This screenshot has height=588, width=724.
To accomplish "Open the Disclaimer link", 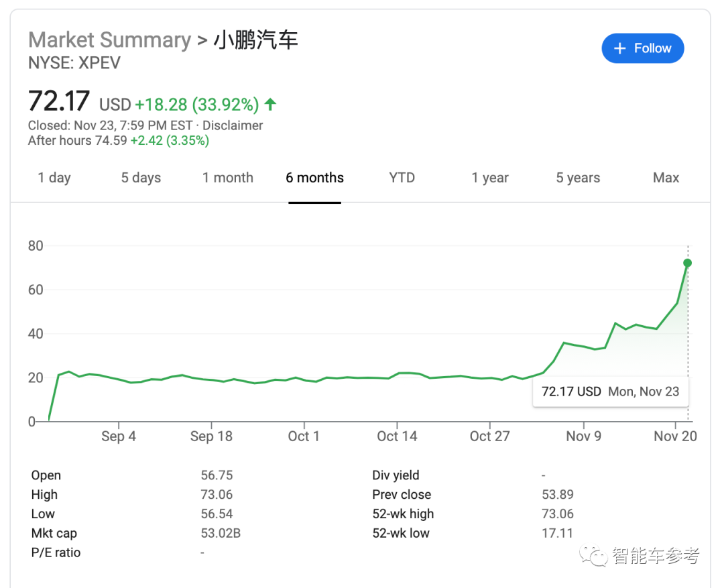I will tap(233, 125).
